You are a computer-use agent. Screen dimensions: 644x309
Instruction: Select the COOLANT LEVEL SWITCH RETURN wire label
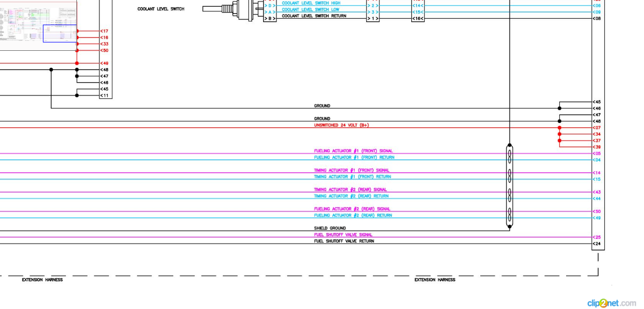314,16
